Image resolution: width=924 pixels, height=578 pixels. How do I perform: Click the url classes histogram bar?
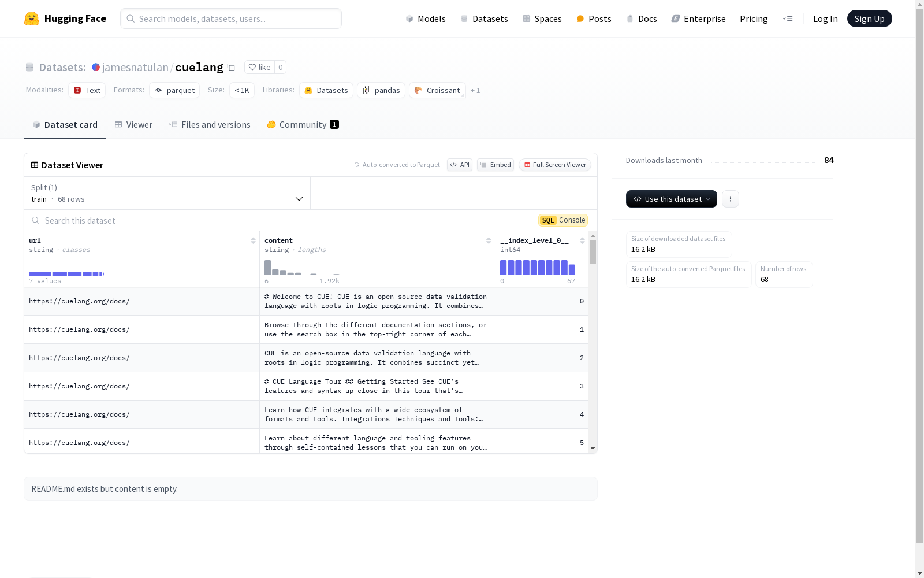coord(66,274)
